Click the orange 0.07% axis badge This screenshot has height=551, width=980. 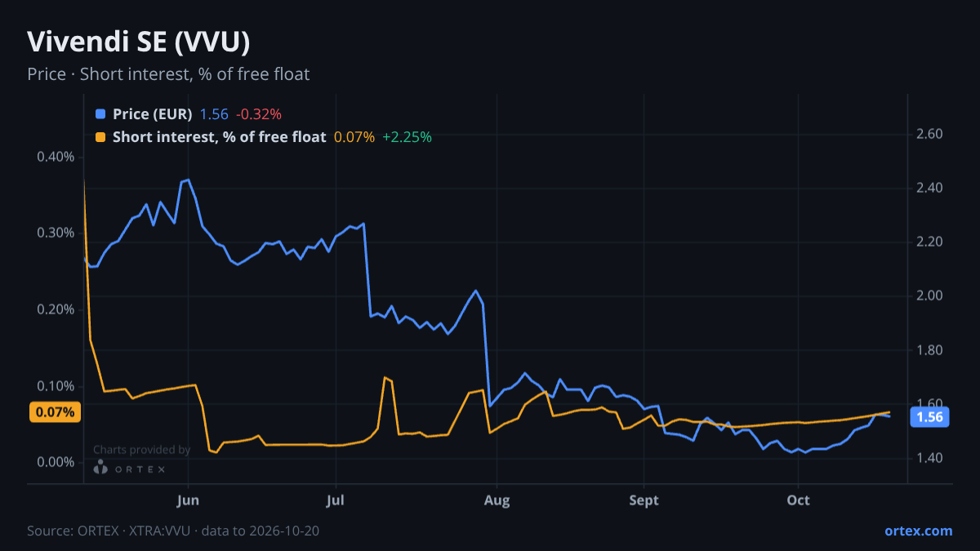(x=56, y=412)
